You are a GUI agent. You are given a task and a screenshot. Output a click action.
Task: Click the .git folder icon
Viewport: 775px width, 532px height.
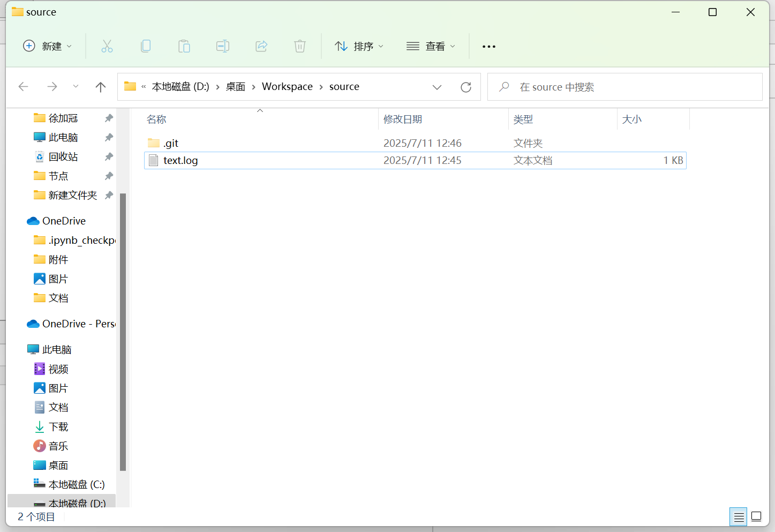pos(154,143)
